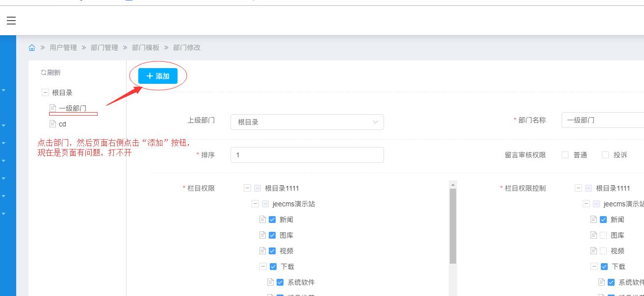Focus the 部门名称 input field
644x296 pixels.
click(603, 120)
